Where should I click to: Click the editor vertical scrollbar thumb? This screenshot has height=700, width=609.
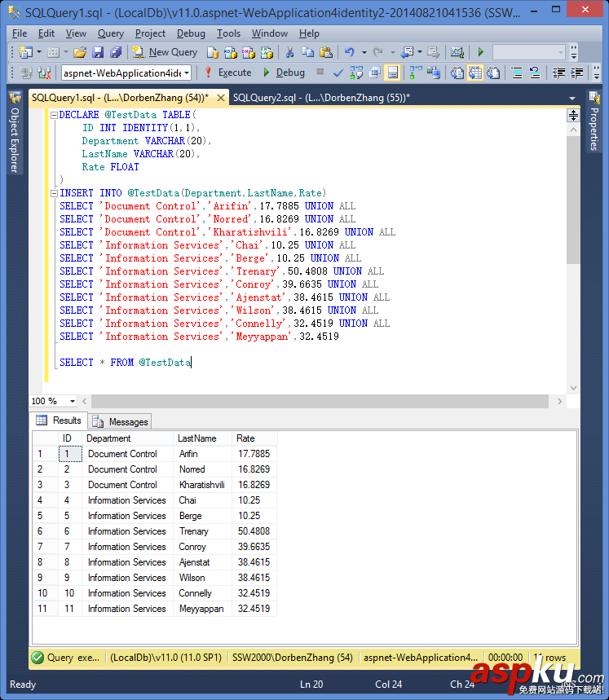573,200
